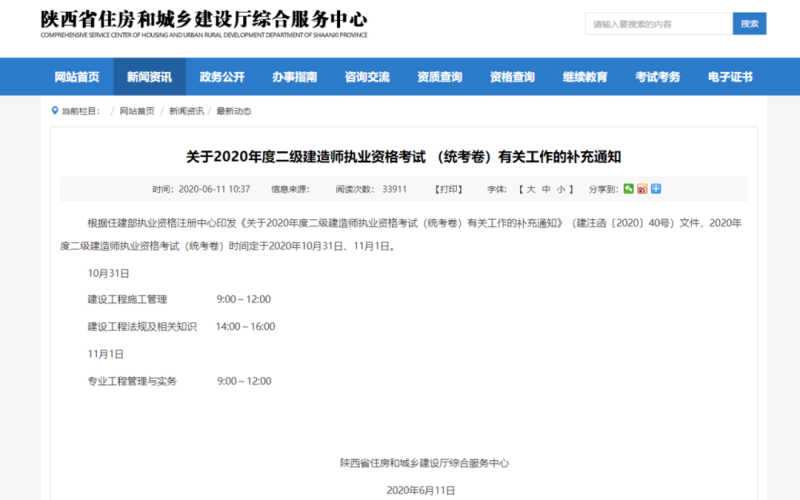
Task: Click the site logo title 陕西省住房和城乡建设厅综合服务中心
Action: point(204,19)
